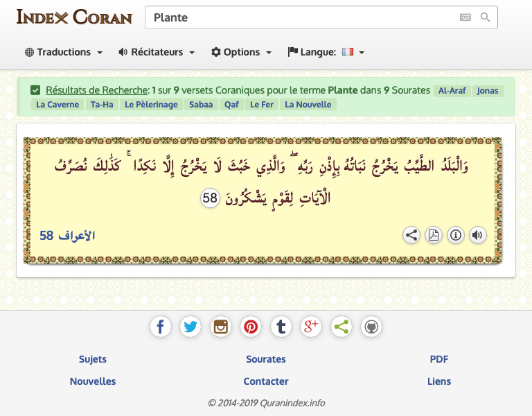Open the Facebook social icon
The image size is (532, 416).
[x=161, y=327]
